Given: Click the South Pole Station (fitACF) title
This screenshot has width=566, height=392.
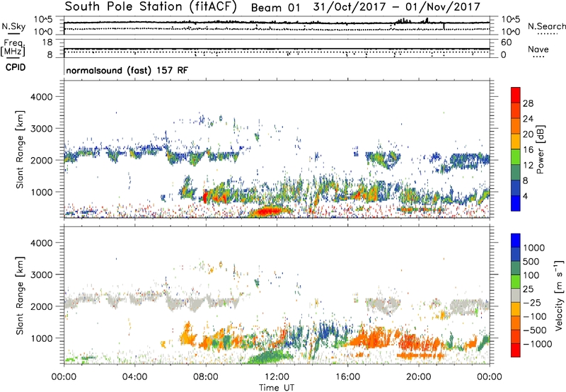Looking at the screenshot, I should (151, 7).
